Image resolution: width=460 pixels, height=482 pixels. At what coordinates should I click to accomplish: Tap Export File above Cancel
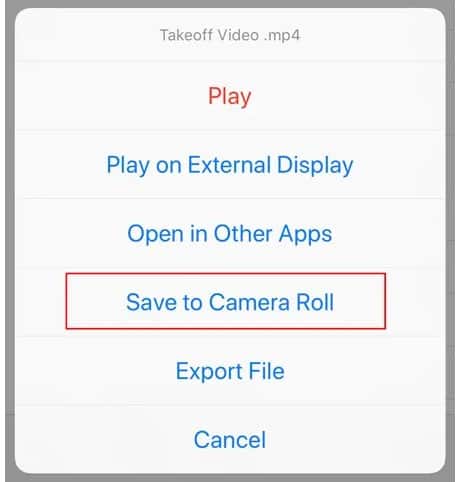coord(230,371)
